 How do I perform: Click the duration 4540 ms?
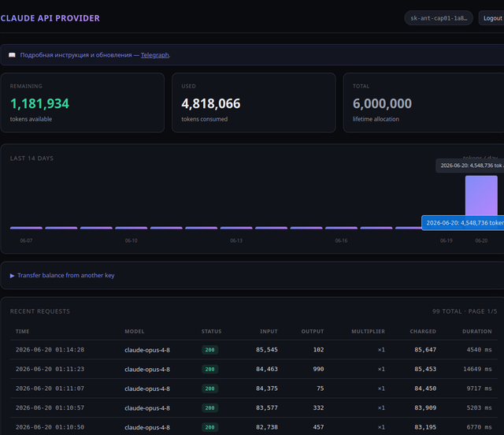(x=480, y=350)
